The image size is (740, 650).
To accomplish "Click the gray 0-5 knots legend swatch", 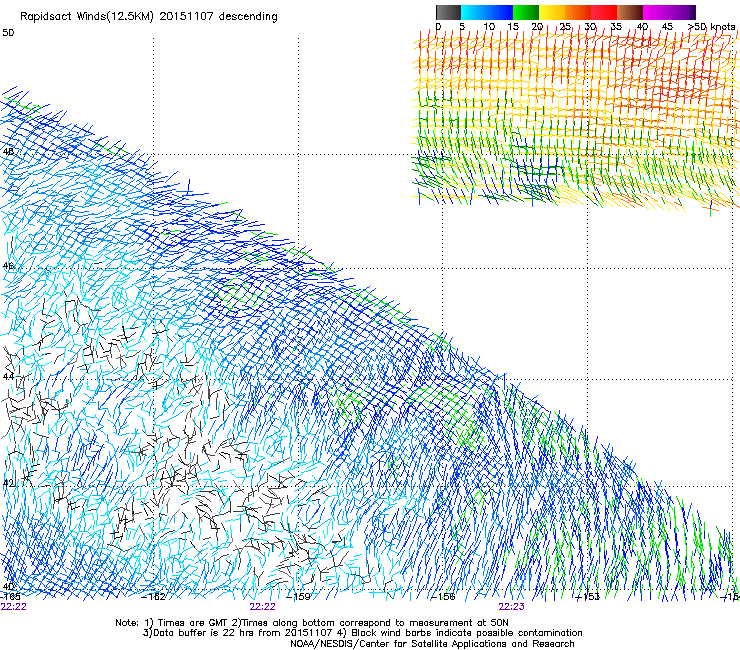I will [448, 12].
